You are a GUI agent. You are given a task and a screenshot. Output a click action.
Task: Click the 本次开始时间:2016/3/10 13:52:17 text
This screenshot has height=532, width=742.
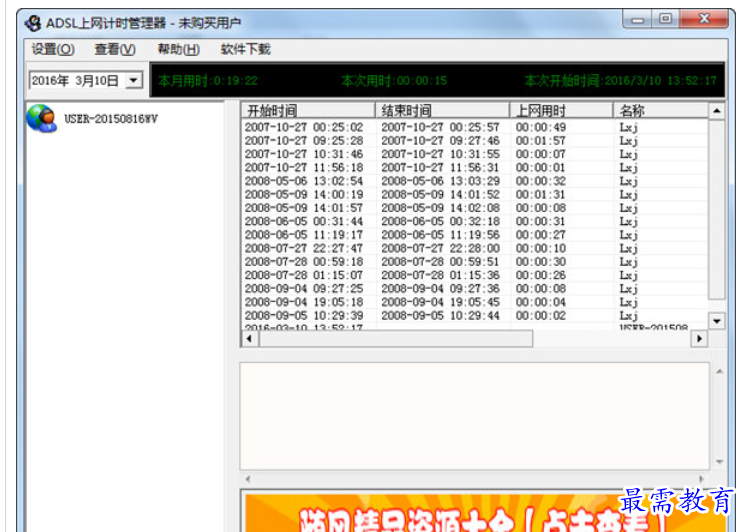pyautogui.click(x=620, y=81)
